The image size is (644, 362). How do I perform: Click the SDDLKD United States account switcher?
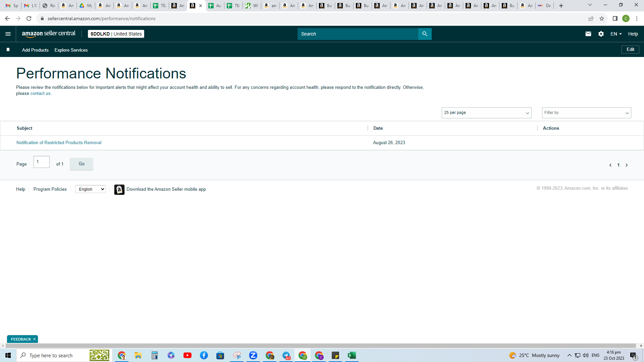point(116,34)
